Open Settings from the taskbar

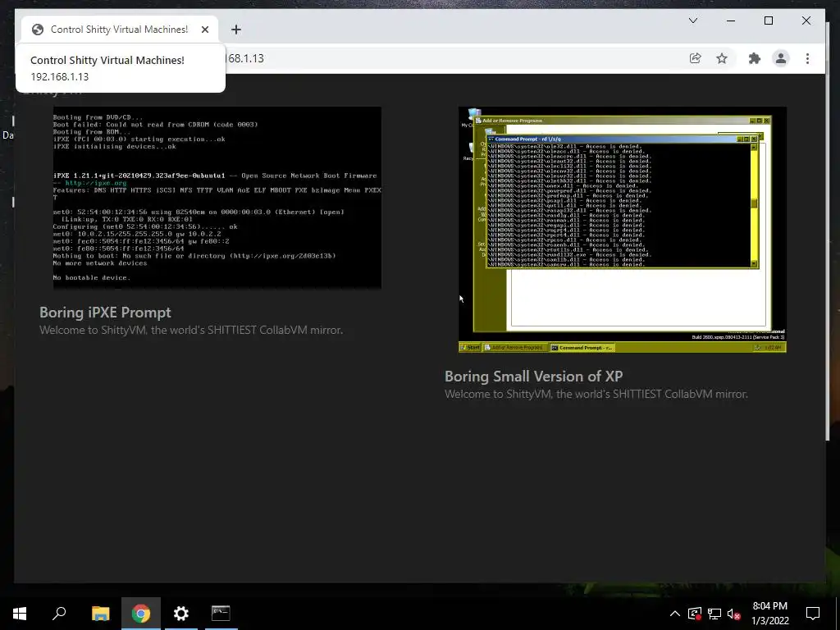tap(181, 614)
